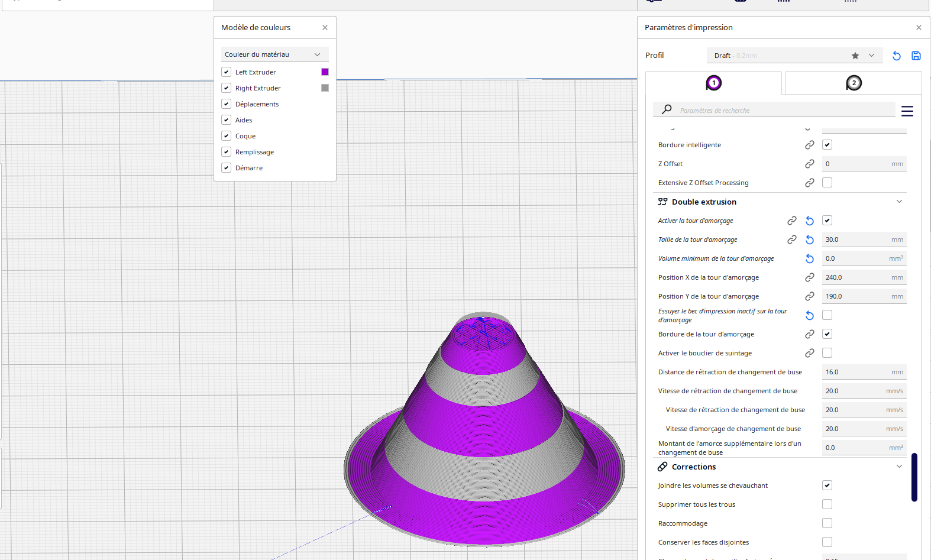Save the current print profile
The image size is (931, 560).
[916, 56]
